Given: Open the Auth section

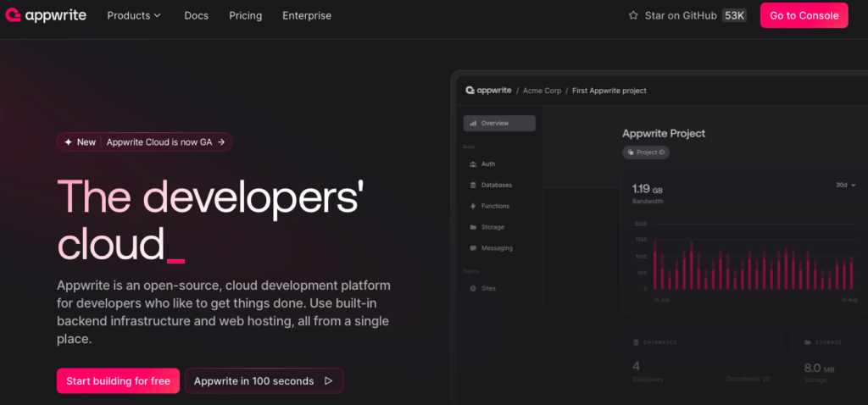Looking at the screenshot, I should click(488, 164).
